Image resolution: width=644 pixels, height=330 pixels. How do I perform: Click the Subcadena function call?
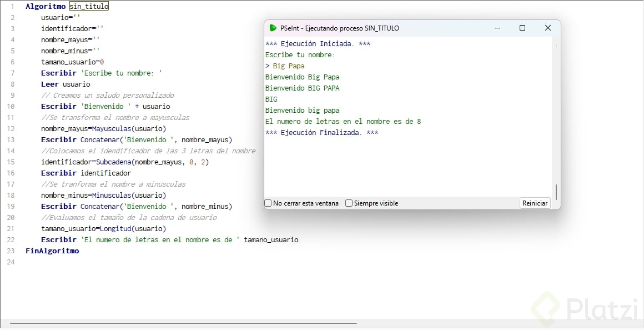tap(114, 162)
